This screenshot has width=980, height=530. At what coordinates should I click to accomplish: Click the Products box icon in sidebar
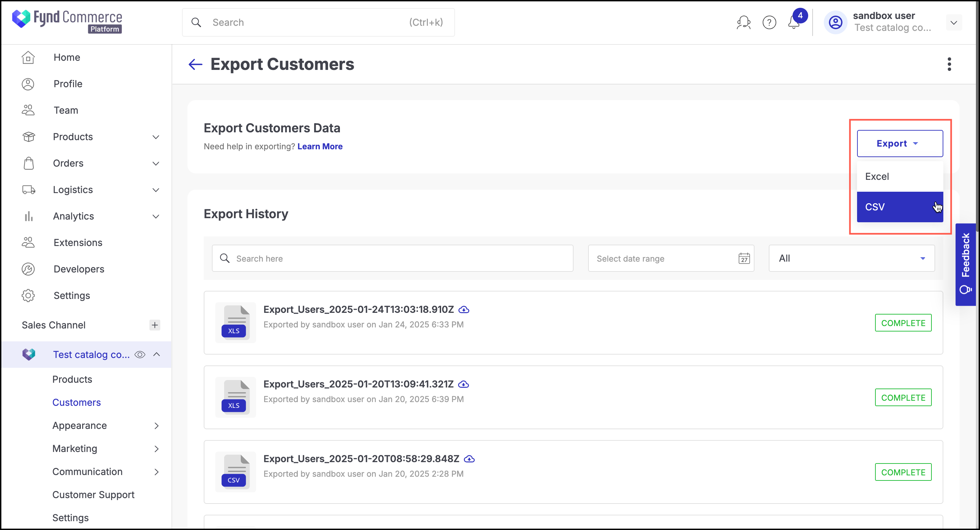coord(29,137)
